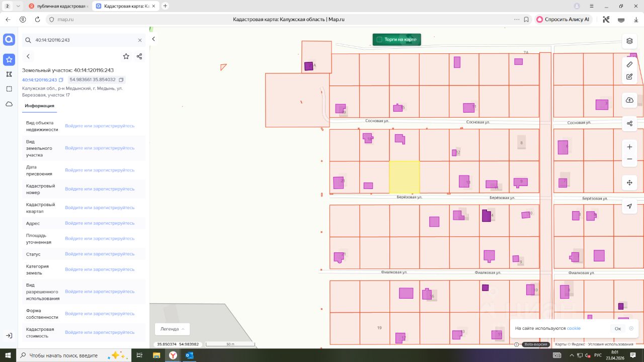Activate the geolocation arrow icon
Image resolution: width=644 pixels, height=362 pixels.
point(629,206)
